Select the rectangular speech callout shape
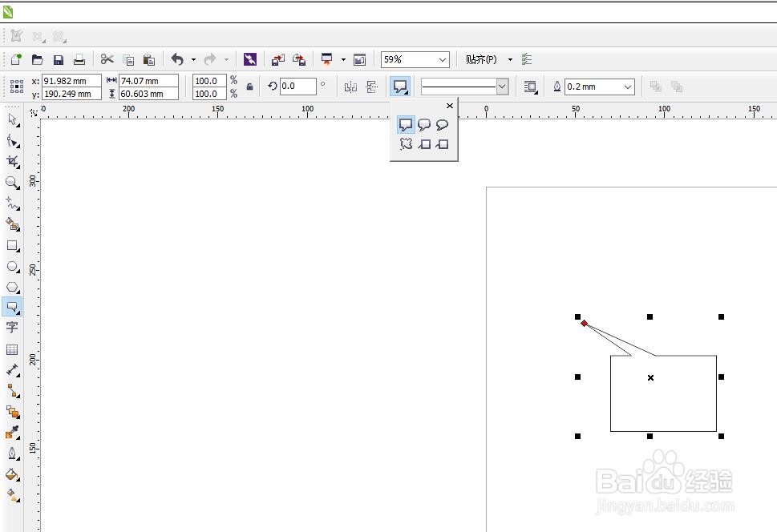 click(406, 125)
